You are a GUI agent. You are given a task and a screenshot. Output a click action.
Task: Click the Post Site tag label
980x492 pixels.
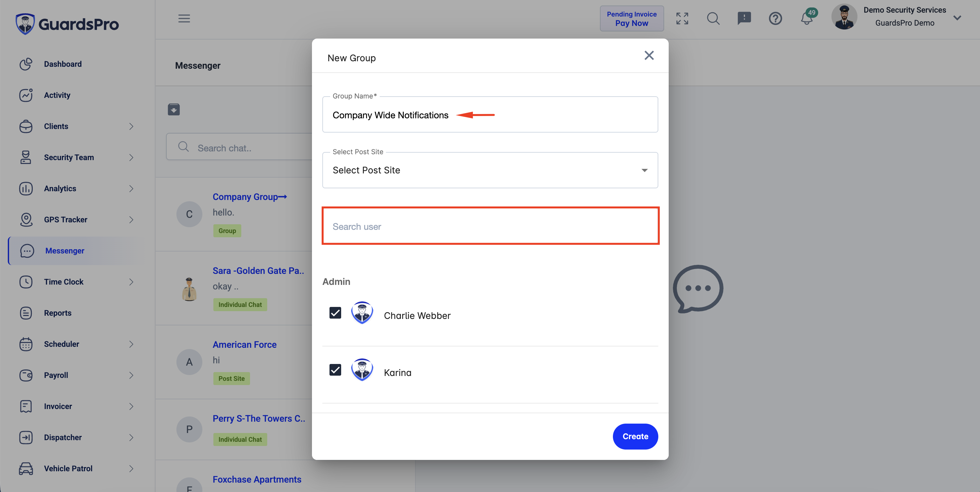[231, 379]
